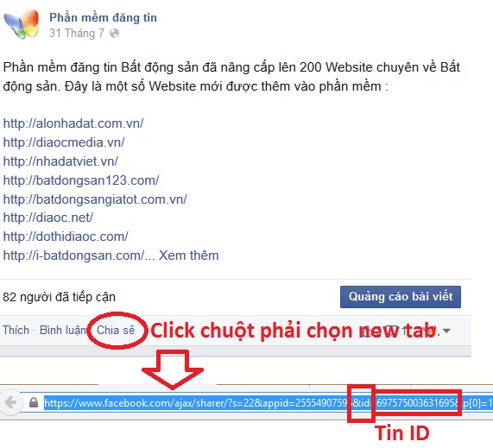This screenshot has width=493, height=448.
Task: Click the Quảng cáo bài viết button
Action: click(x=401, y=297)
